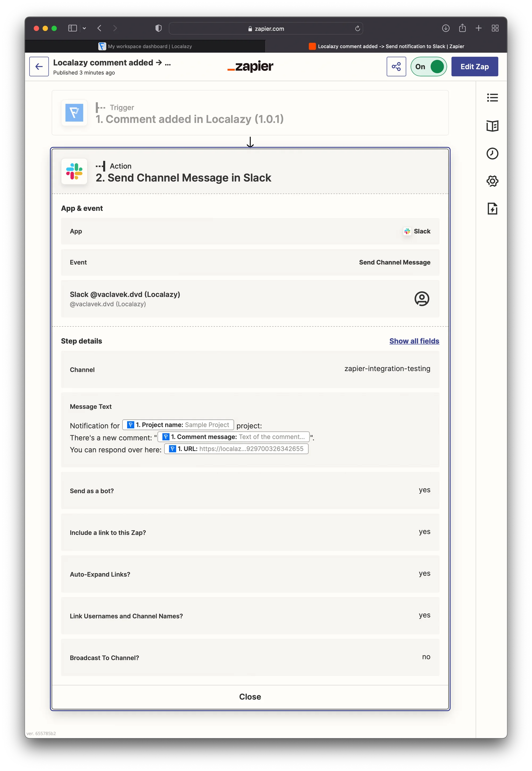
Task: Open the notes book icon in sidebar
Action: click(x=492, y=126)
